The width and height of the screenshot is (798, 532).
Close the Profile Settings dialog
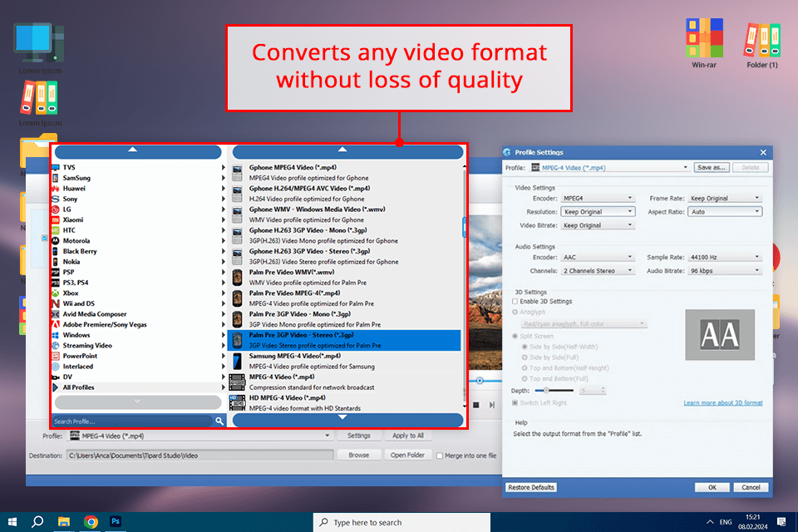pos(763,152)
